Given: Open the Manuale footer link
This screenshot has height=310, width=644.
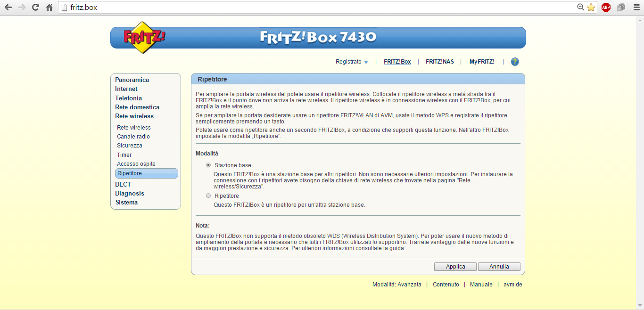Looking at the screenshot, I should click(x=481, y=285).
